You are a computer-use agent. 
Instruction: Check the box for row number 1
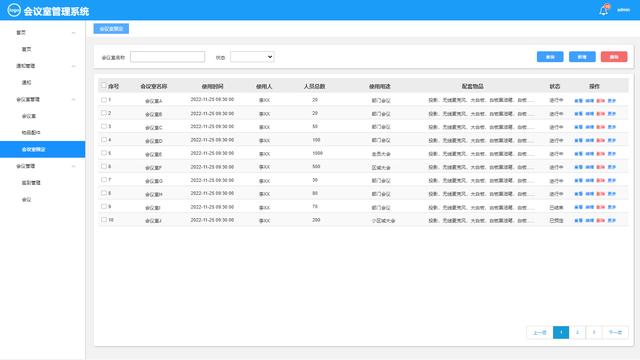tap(104, 100)
